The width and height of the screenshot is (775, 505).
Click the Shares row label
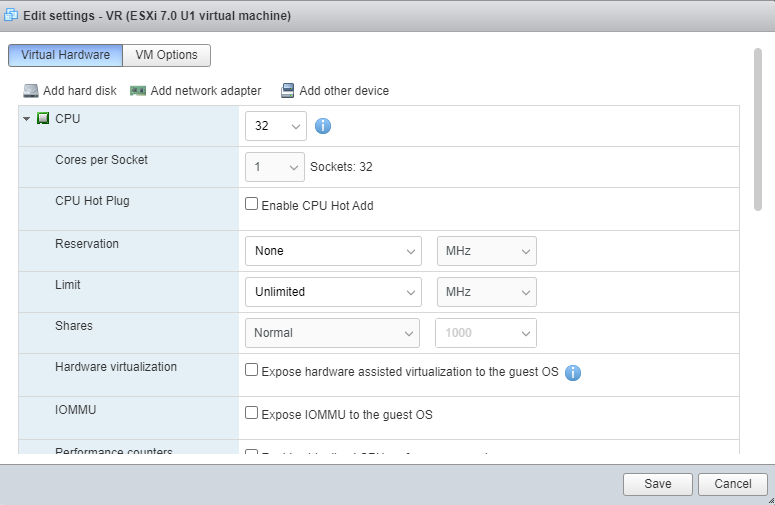coord(74,326)
